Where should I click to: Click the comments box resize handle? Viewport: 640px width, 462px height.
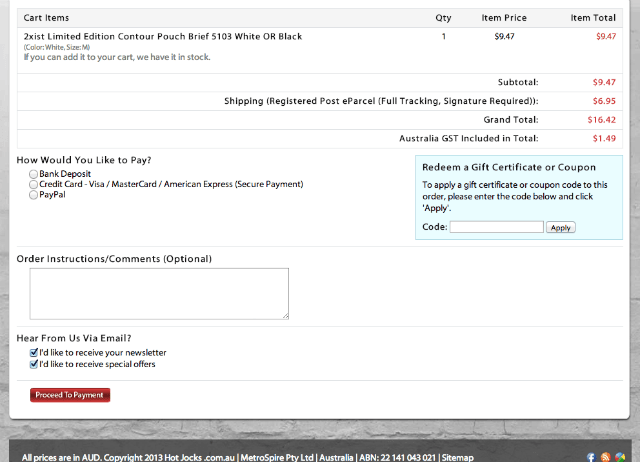286,316
